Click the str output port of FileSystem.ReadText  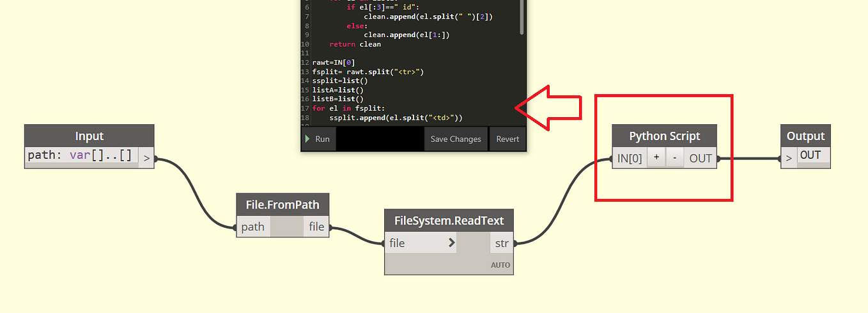click(502, 243)
